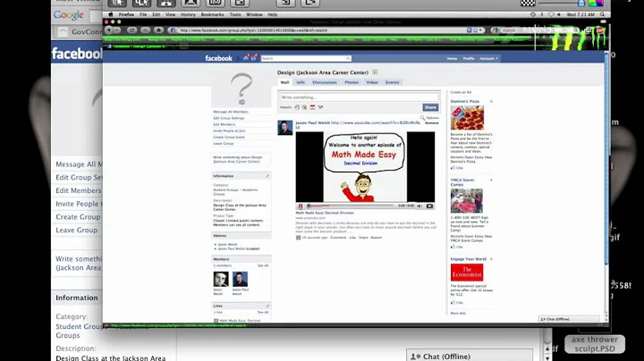644x361 pixels.
Task: Like The Economist ad
Action: [x=457, y=303]
